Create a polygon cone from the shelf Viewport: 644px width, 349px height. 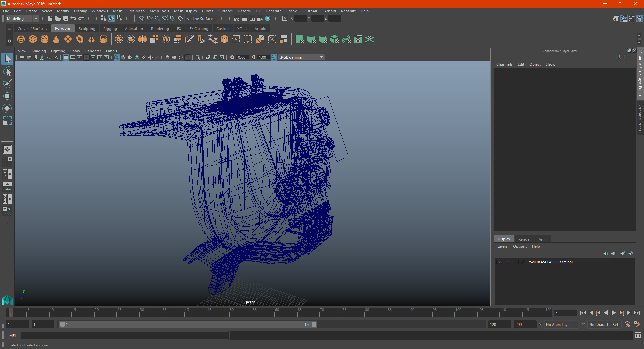point(56,39)
